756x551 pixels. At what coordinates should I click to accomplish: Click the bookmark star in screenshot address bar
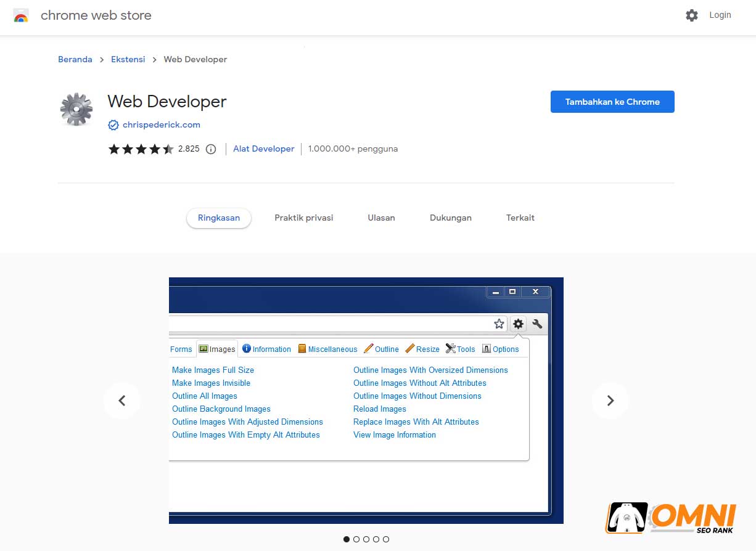(499, 324)
